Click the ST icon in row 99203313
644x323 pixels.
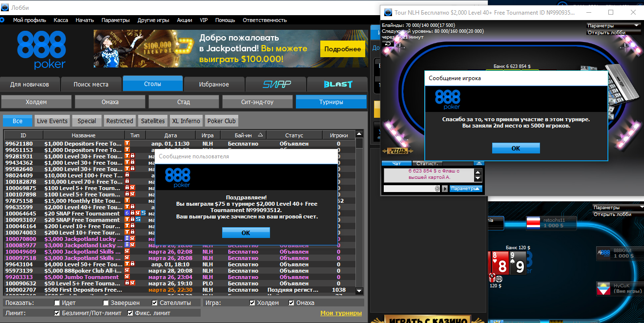[x=127, y=277]
